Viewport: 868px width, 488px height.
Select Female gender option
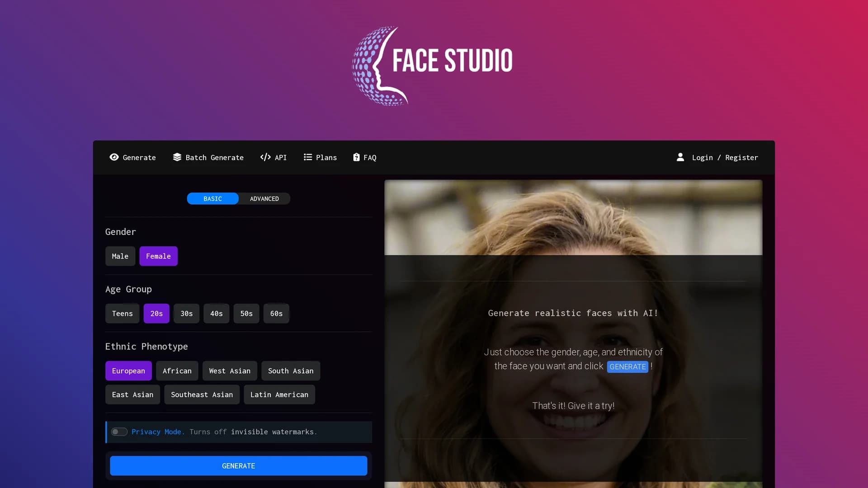[158, 256]
